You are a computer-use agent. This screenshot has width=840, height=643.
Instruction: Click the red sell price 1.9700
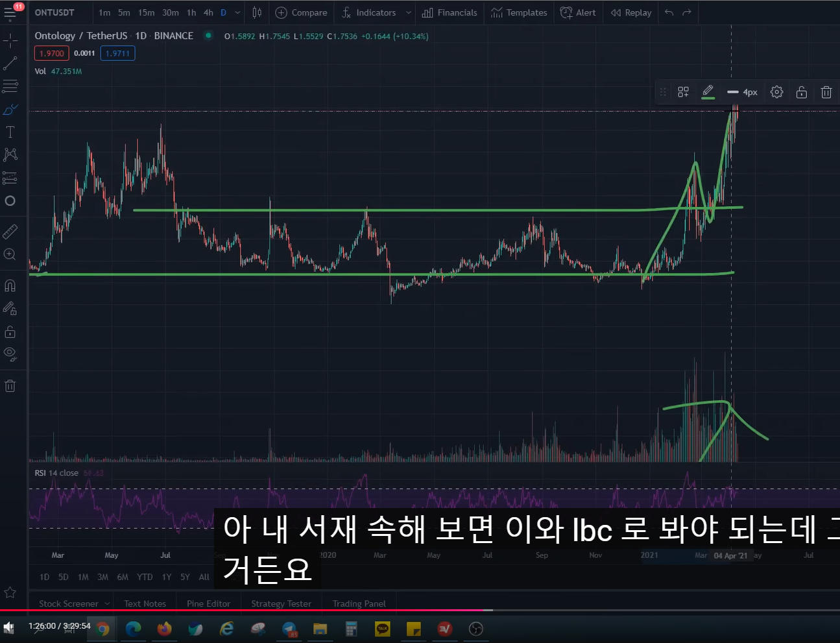pyautogui.click(x=52, y=53)
